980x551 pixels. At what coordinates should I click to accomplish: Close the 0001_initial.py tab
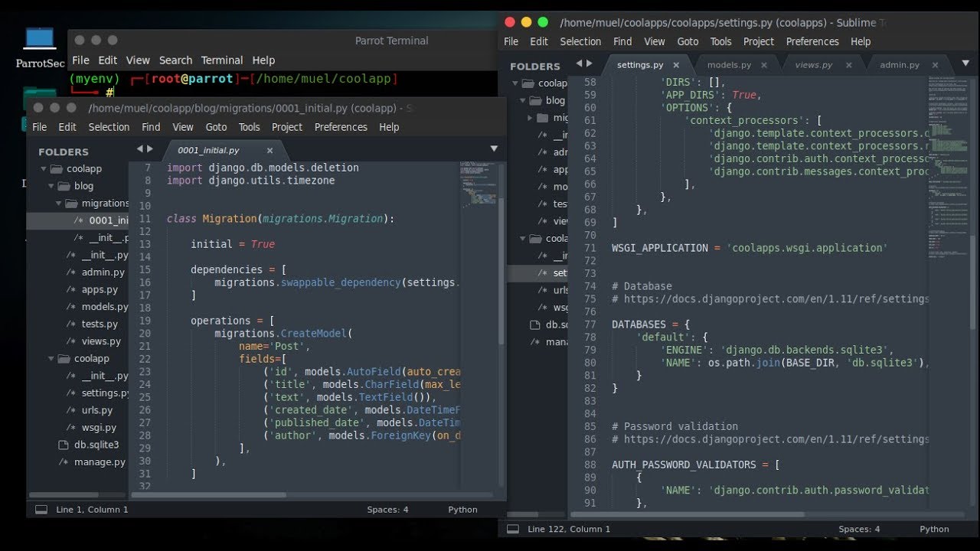[x=269, y=151]
